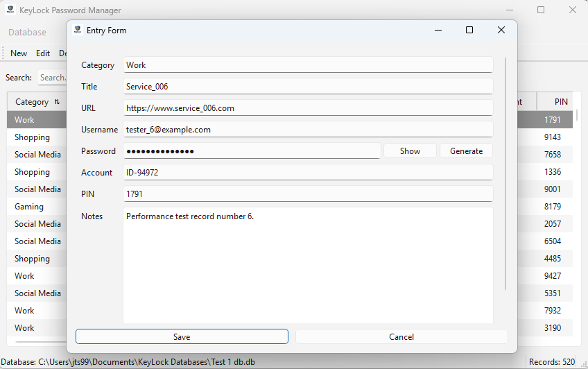Close the KeyLock Password Manager window
The width and height of the screenshot is (588, 369).
point(572,10)
